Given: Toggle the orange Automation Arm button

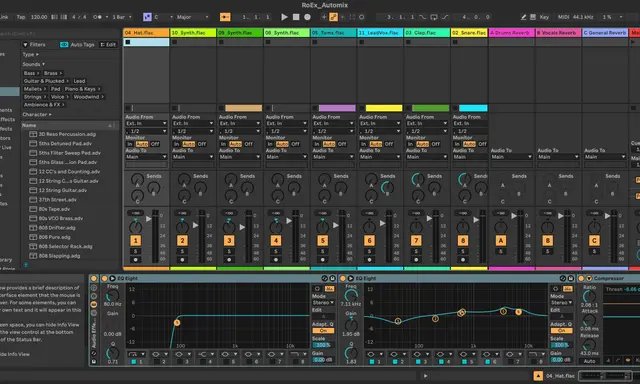Looking at the screenshot, I should [333, 17].
